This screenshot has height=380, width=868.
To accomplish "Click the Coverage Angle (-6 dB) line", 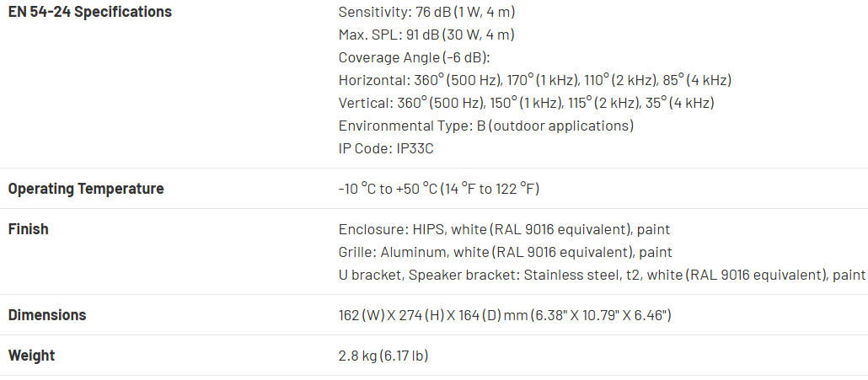I will pos(414,58).
